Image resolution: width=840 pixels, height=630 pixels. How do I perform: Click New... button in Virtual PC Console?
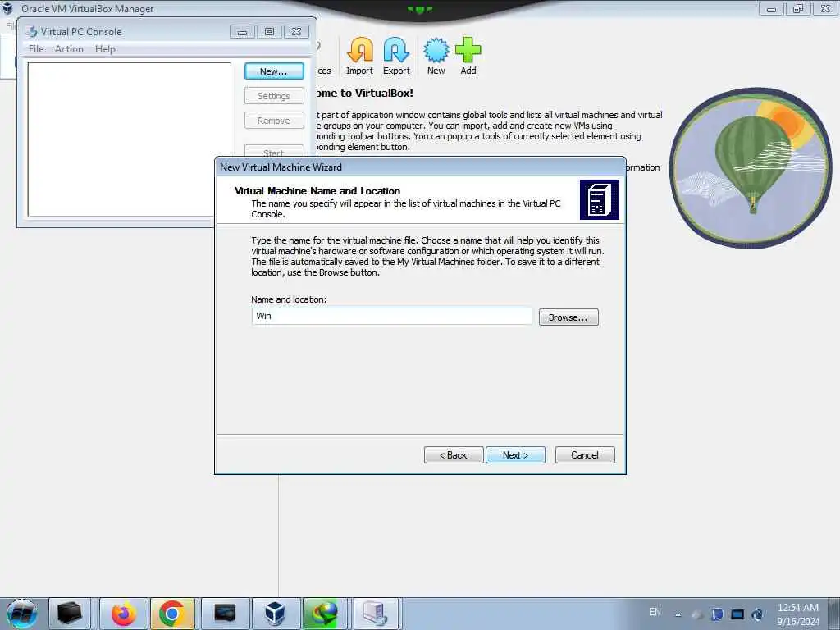tap(274, 71)
